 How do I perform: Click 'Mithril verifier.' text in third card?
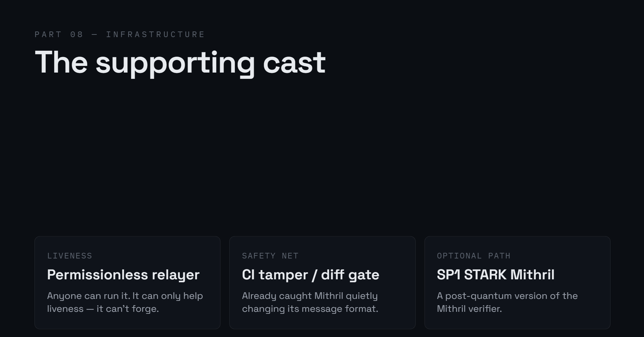(469, 309)
